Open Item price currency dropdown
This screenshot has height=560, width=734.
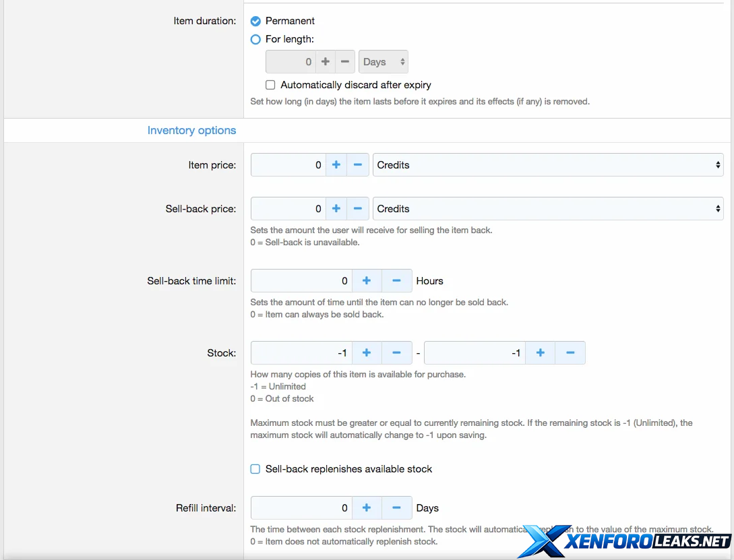[x=547, y=165]
